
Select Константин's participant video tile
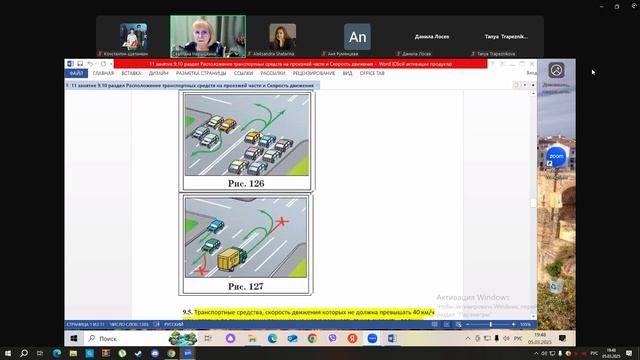click(133, 37)
